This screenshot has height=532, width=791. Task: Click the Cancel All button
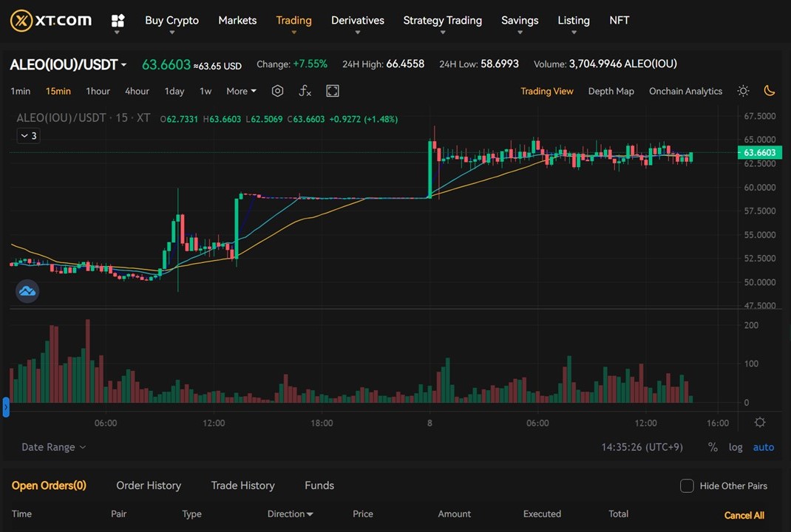pyautogui.click(x=744, y=515)
